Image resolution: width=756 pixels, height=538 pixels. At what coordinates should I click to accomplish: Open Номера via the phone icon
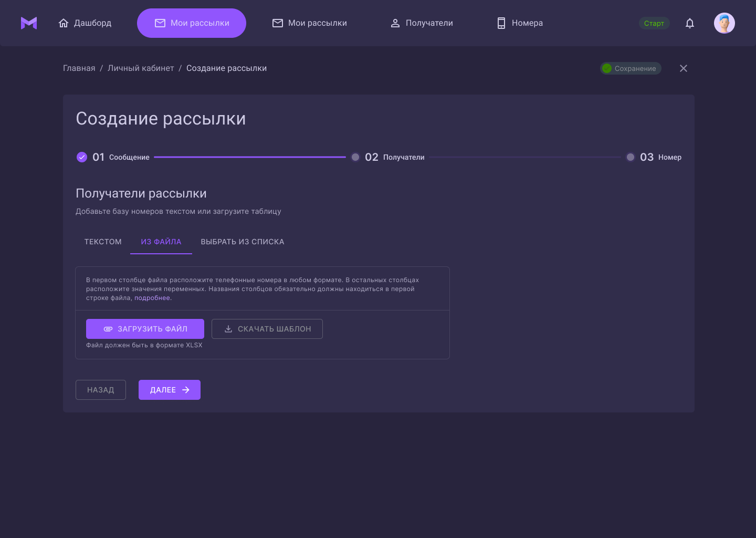tap(500, 23)
